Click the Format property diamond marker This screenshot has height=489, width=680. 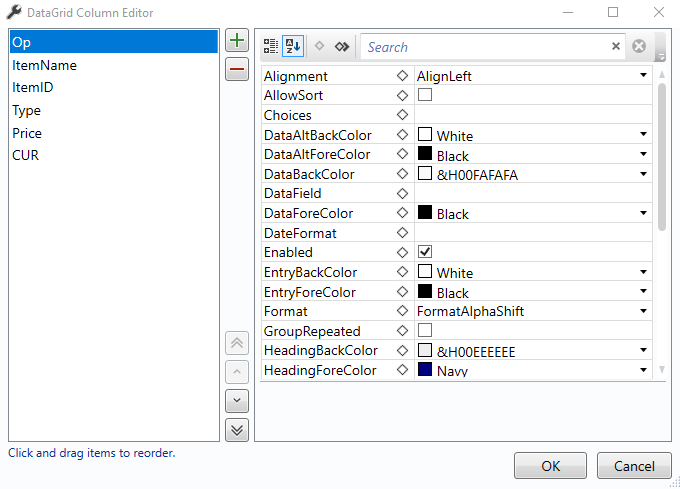click(x=402, y=311)
